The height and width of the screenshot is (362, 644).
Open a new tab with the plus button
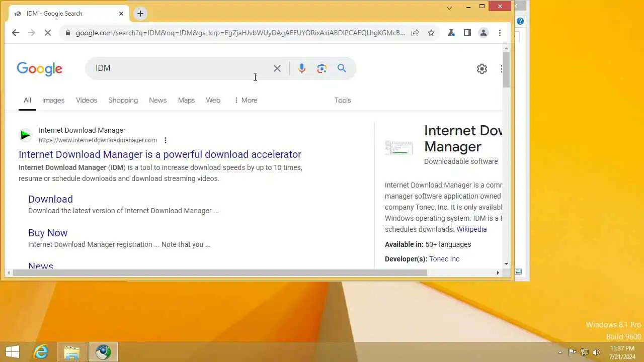140,14
